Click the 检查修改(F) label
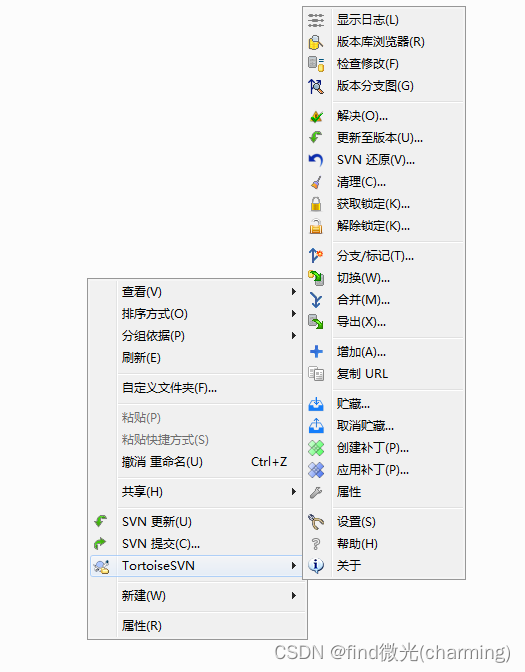Screen dimensions: 525x672 tap(368, 64)
